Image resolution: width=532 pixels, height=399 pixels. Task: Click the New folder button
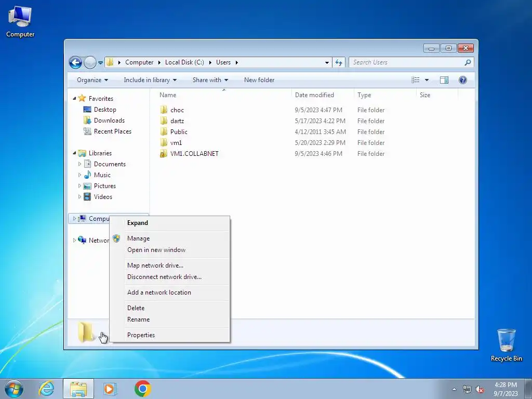(259, 80)
